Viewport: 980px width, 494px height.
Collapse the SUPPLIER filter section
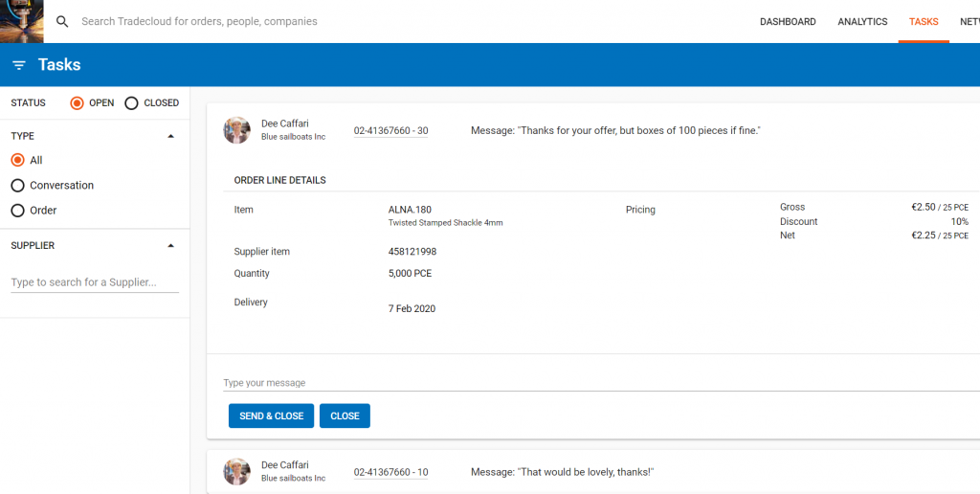pyautogui.click(x=171, y=246)
